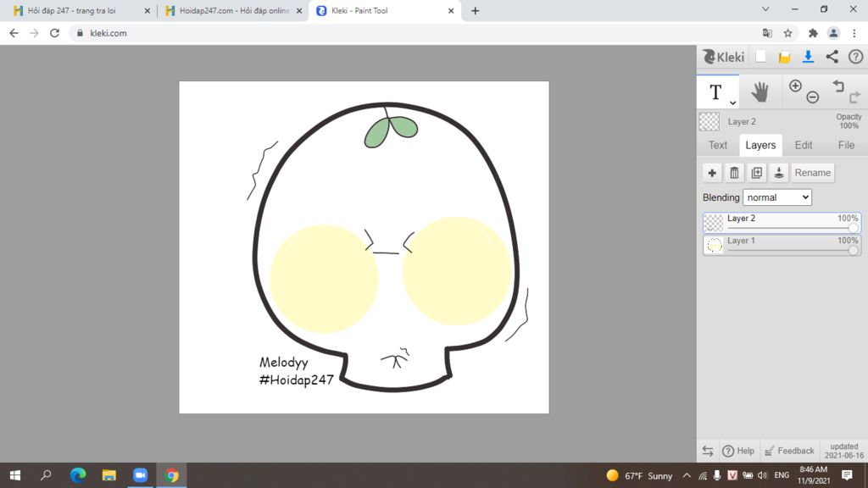The width and height of the screenshot is (868, 488).
Task: Zoom in with the plus magnifier
Action: click(x=795, y=86)
